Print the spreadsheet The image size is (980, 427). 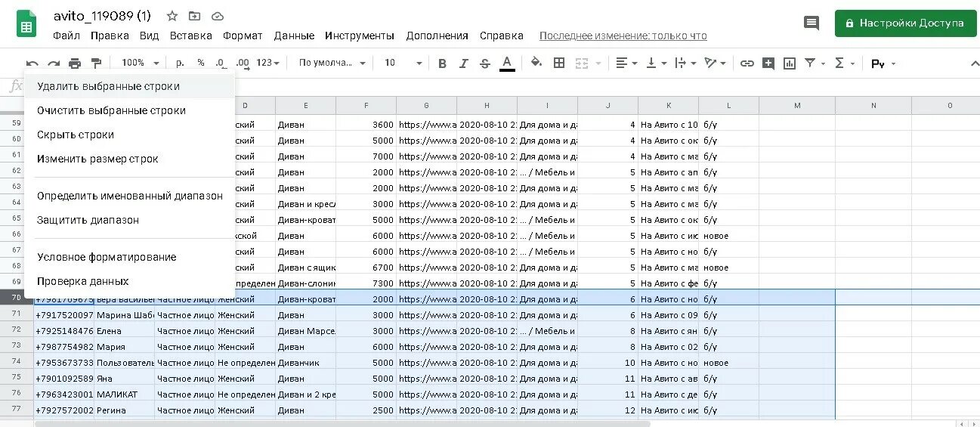(75, 63)
